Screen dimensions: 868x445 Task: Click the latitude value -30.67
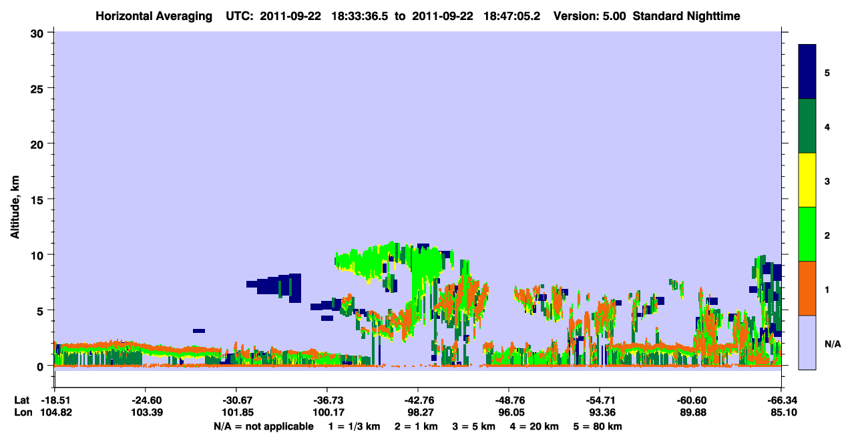click(x=236, y=400)
